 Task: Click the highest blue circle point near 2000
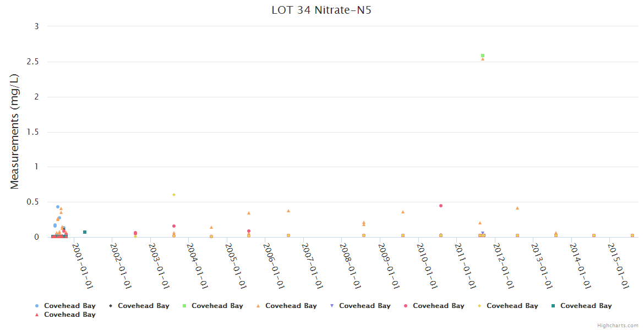58,207
